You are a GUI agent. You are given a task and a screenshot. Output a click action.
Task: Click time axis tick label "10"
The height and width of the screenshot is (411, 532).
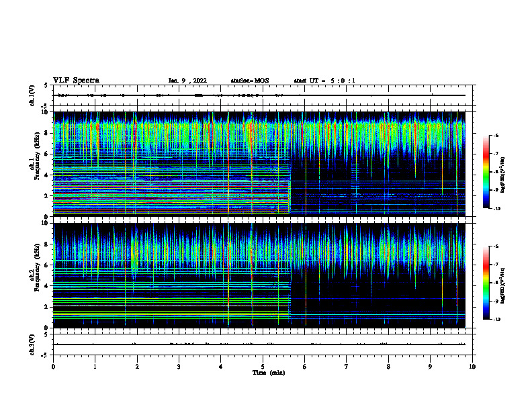(x=472, y=367)
